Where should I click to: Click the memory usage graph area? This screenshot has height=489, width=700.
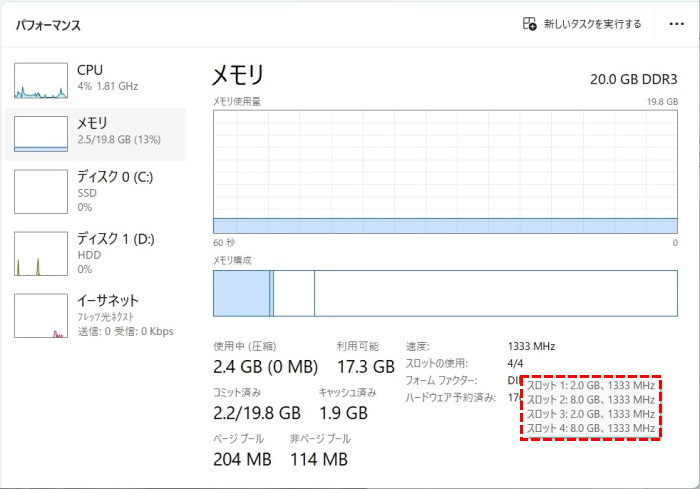(445, 172)
